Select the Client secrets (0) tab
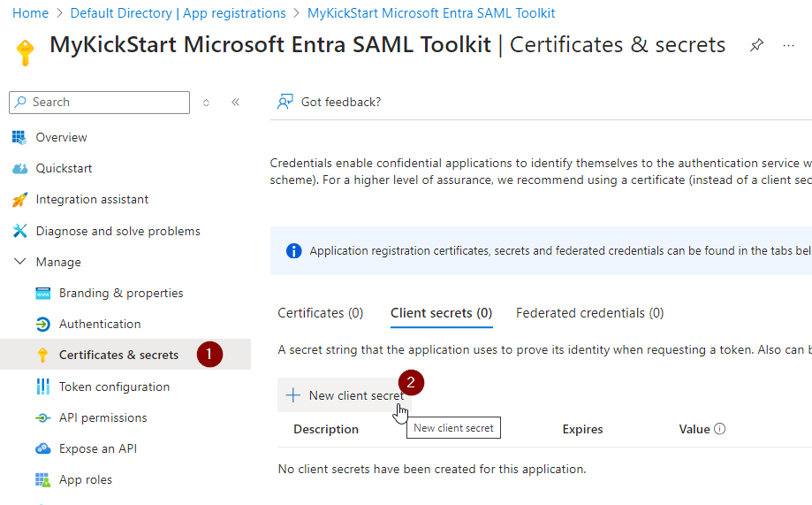 coord(441,313)
